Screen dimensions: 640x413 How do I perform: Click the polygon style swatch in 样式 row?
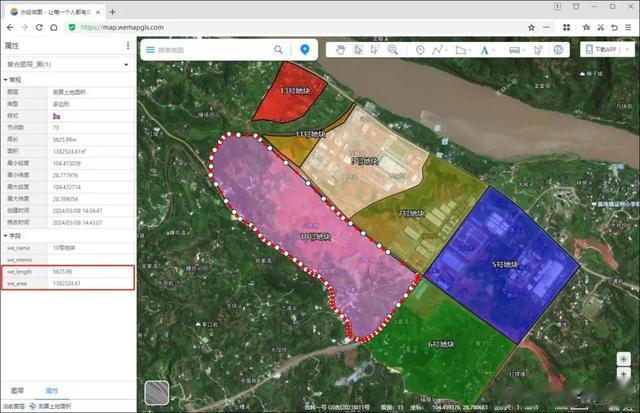click(x=56, y=116)
